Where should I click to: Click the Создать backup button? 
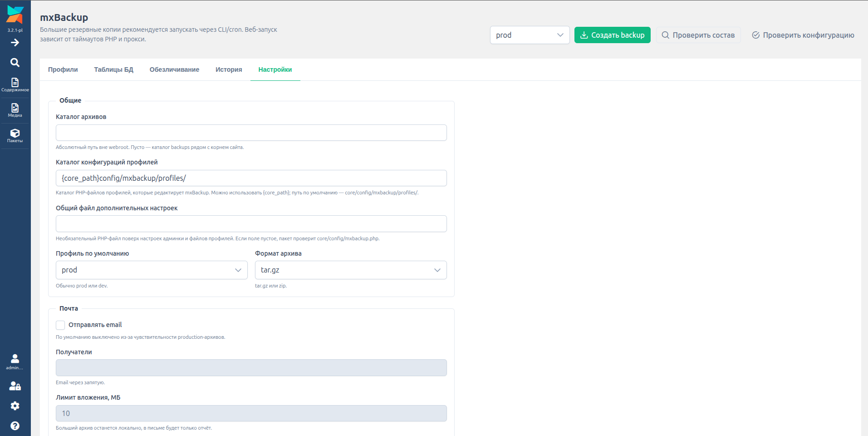(613, 35)
